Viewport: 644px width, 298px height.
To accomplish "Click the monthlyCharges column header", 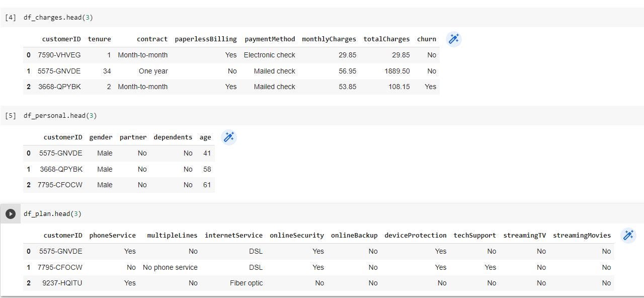I will point(329,39).
